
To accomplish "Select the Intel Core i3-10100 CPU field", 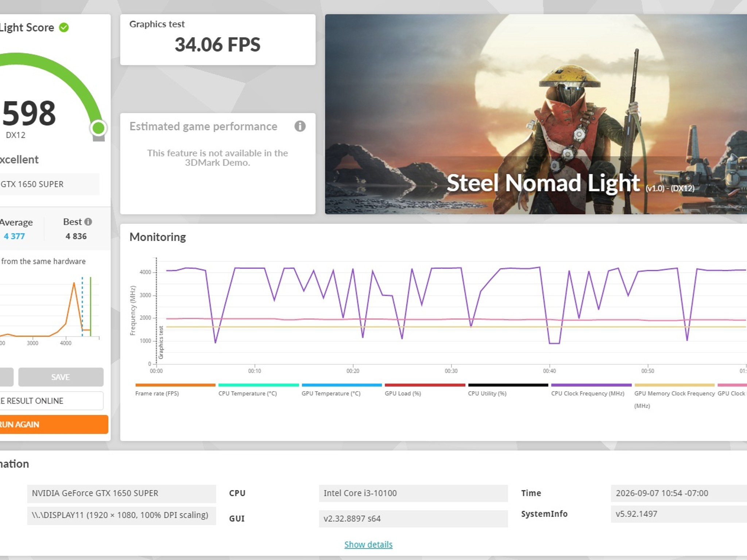I will [413, 493].
